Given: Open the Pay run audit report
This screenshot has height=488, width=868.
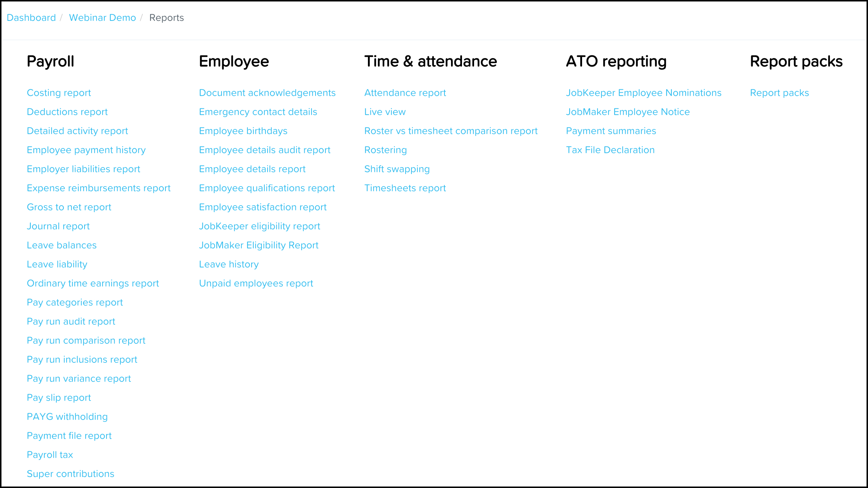Looking at the screenshot, I should [x=71, y=322].
